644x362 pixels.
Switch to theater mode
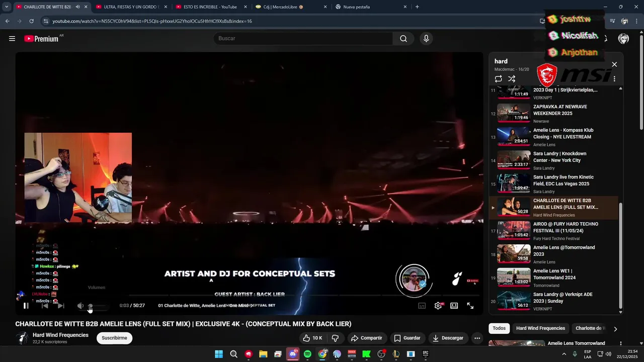(x=454, y=306)
